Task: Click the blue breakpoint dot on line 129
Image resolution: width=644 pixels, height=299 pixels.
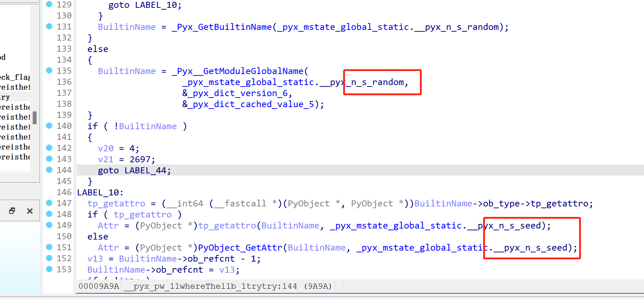Action: coord(49,4)
